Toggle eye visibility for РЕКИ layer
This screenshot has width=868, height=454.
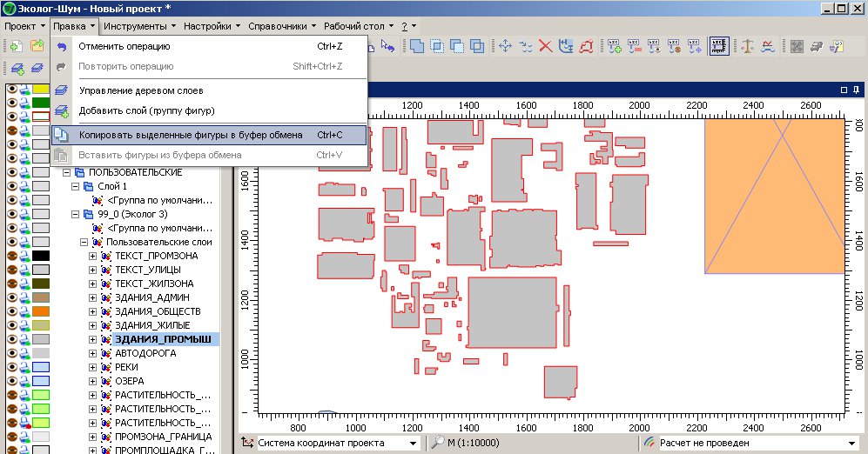click(12, 367)
